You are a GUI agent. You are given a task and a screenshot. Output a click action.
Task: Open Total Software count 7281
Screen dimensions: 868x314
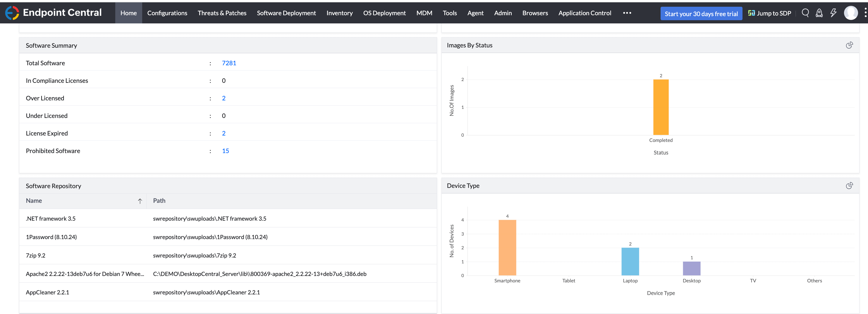tap(229, 63)
